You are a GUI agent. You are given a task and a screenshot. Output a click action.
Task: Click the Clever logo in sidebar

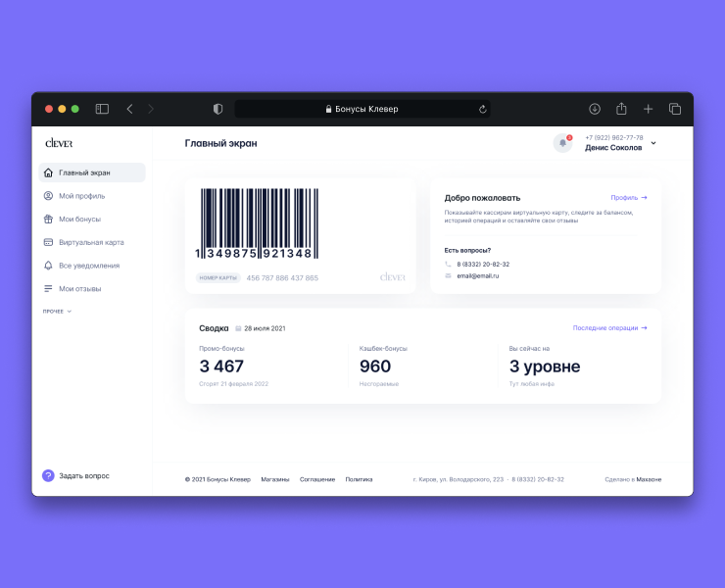click(59, 143)
